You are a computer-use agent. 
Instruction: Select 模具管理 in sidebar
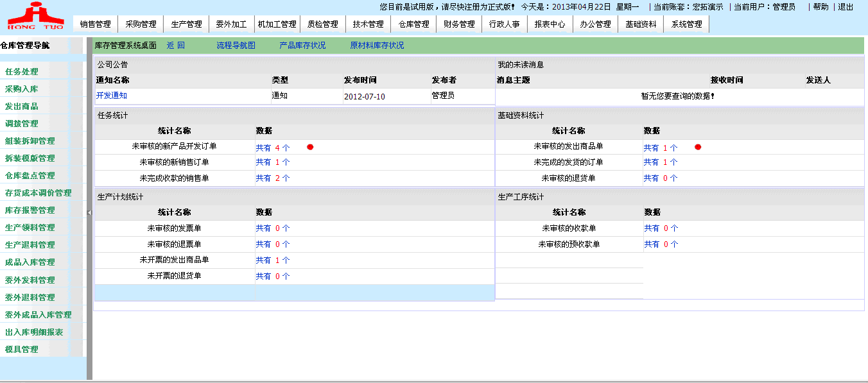(22, 349)
